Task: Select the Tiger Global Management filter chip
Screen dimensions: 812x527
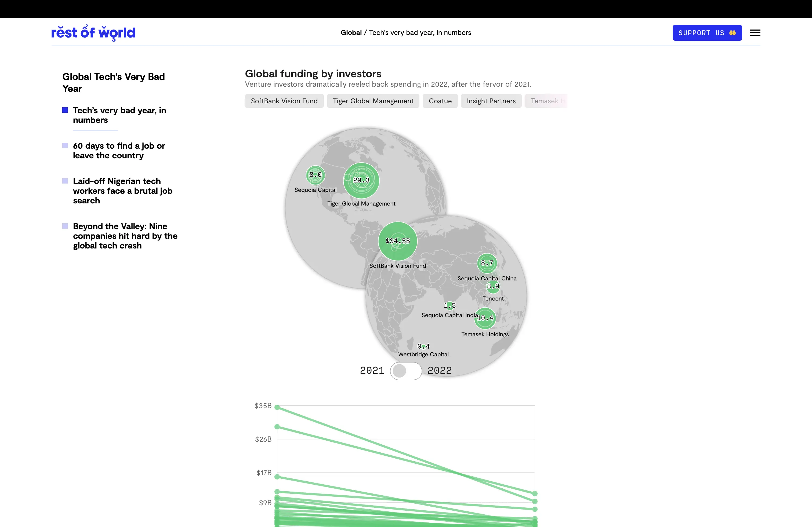Action: tap(373, 101)
